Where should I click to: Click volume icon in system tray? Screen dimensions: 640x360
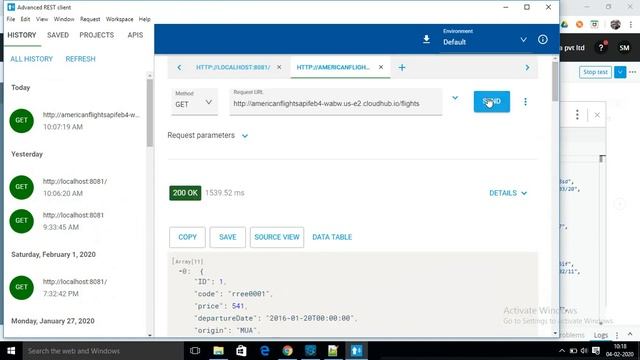pyautogui.click(x=584, y=351)
